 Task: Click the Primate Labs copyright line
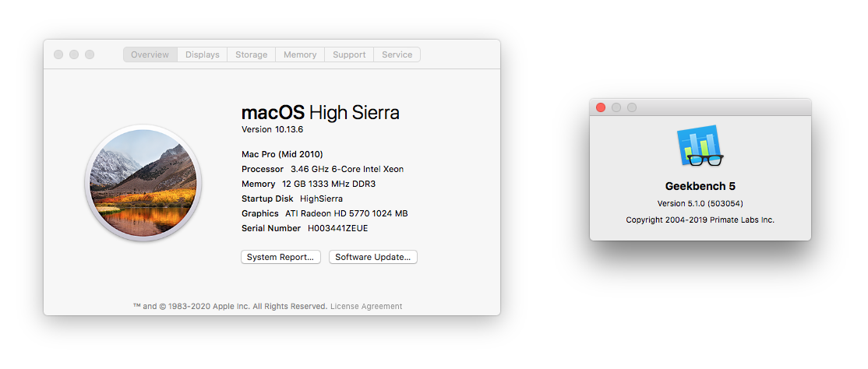pos(700,220)
